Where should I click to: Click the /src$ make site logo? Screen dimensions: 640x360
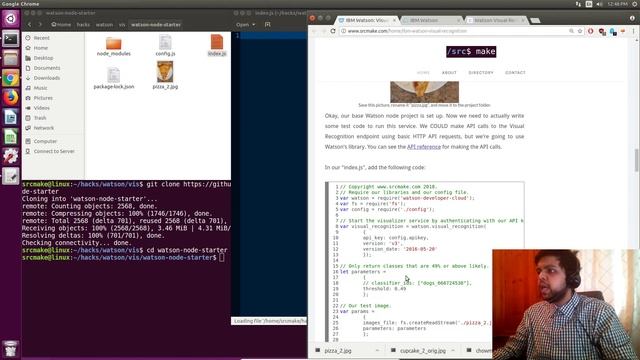click(471, 51)
